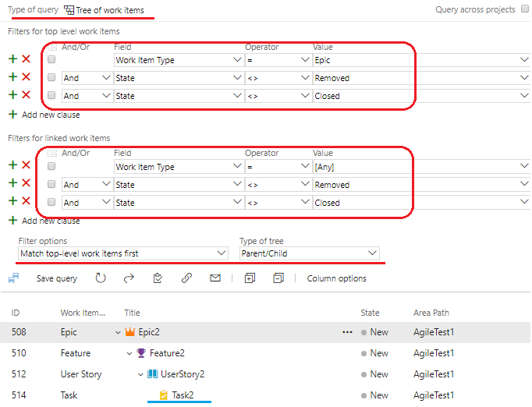Check the top-level Work Item Type clause checkbox
Viewport: 532px width, 407px height.
tap(51, 59)
